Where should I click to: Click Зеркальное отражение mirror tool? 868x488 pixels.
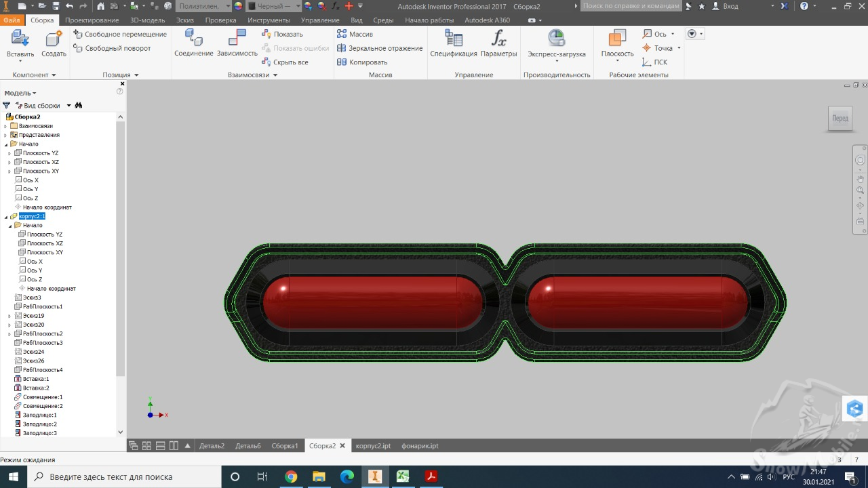380,48
